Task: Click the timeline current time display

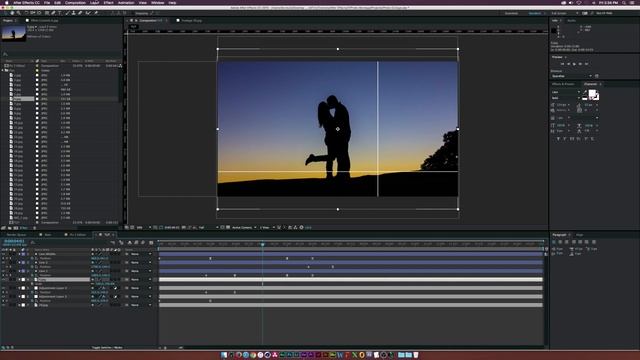Action: tap(14, 242)
